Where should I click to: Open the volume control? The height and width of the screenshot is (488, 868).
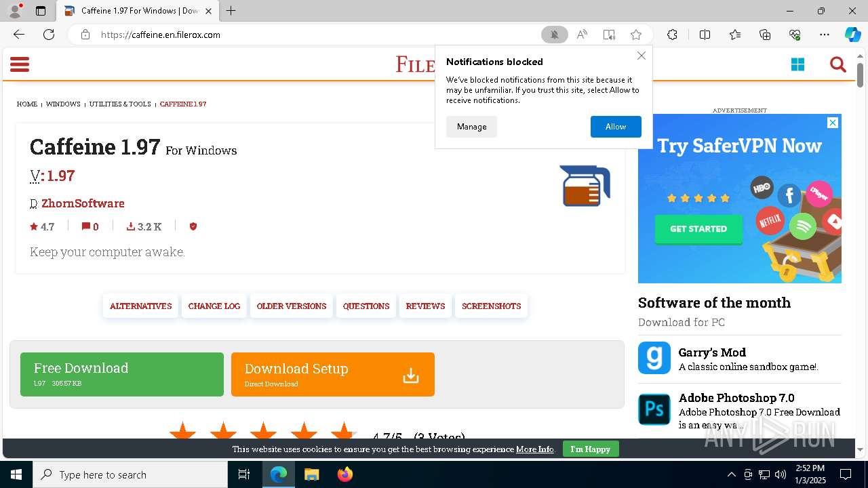(781, 474)
